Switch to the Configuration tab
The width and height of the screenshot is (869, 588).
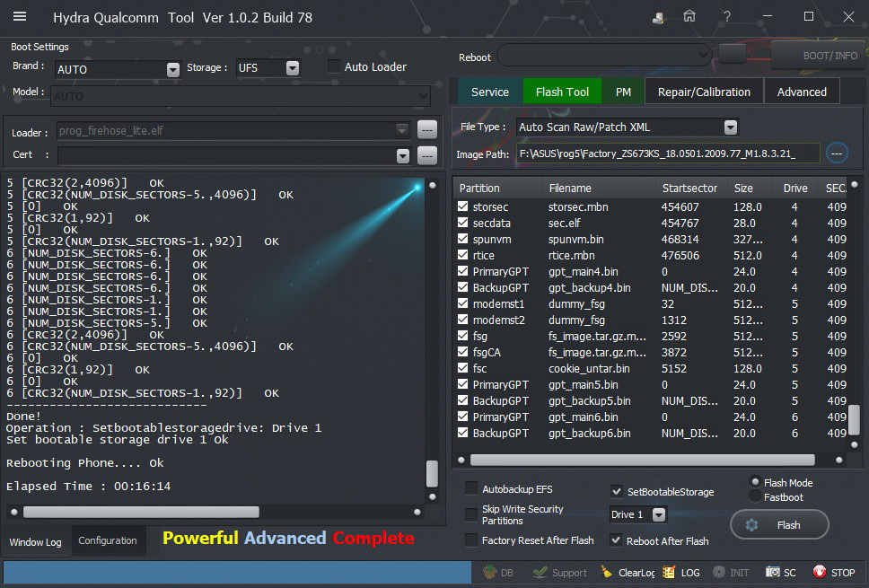click(x=108, y=540)
